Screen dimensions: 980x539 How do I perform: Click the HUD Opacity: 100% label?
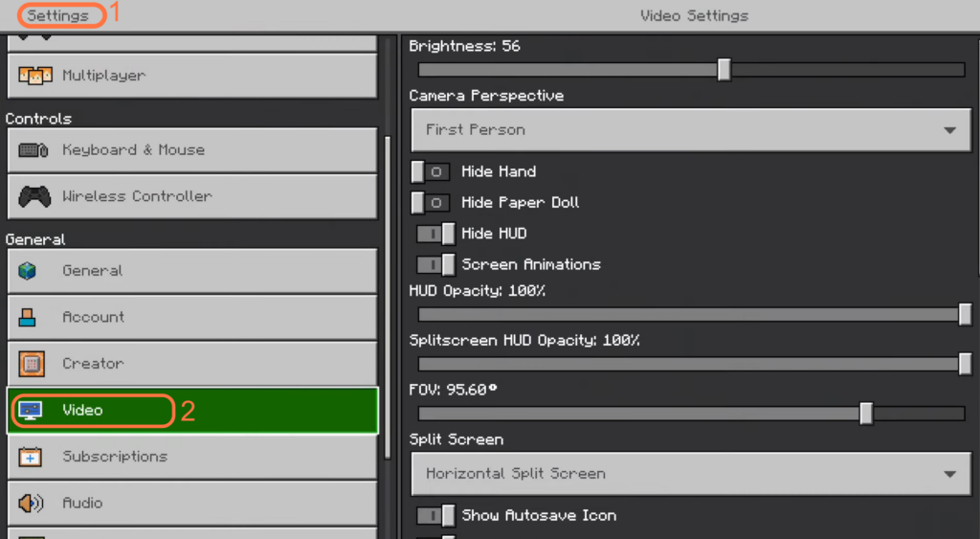point(478,291)
